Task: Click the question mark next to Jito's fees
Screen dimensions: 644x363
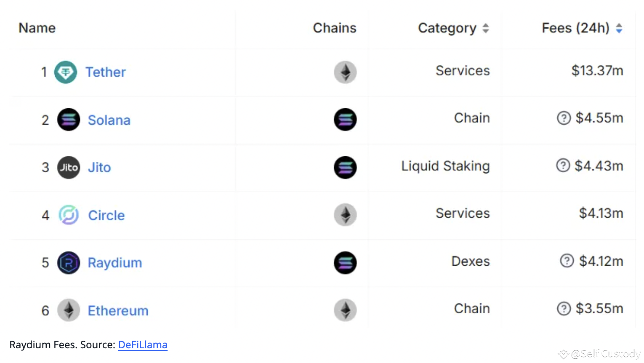Action: (x=563, y=166)
